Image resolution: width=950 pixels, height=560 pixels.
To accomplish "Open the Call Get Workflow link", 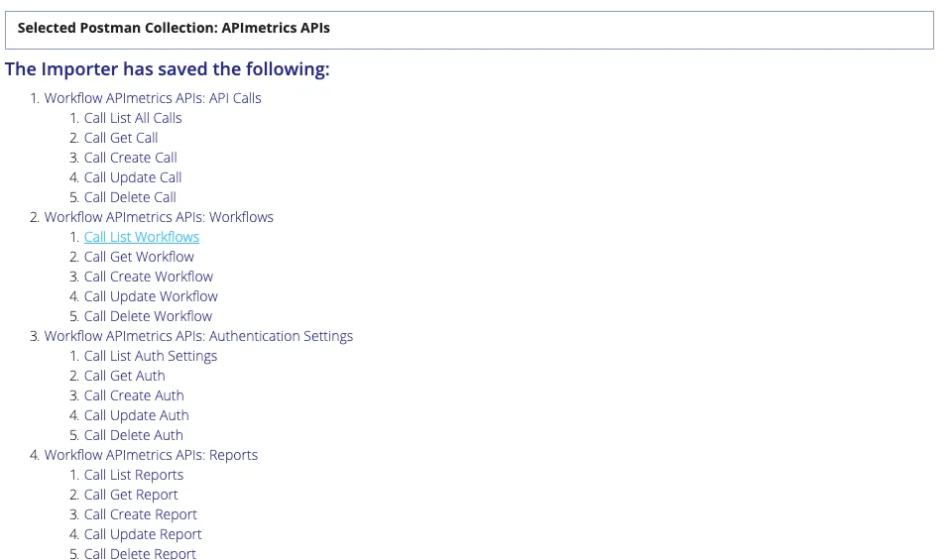I will click(x=139, y=257).
